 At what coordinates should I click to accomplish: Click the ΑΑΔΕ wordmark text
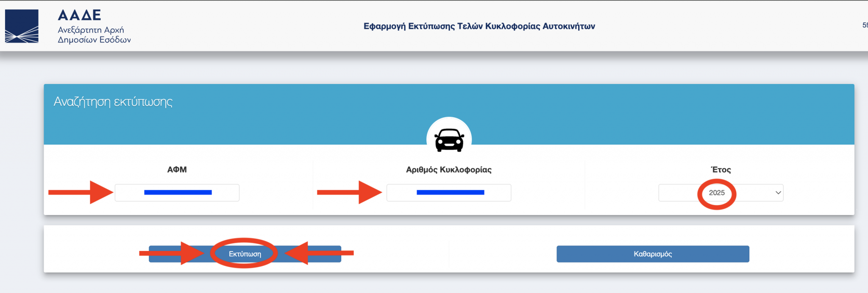click(79, 15)
